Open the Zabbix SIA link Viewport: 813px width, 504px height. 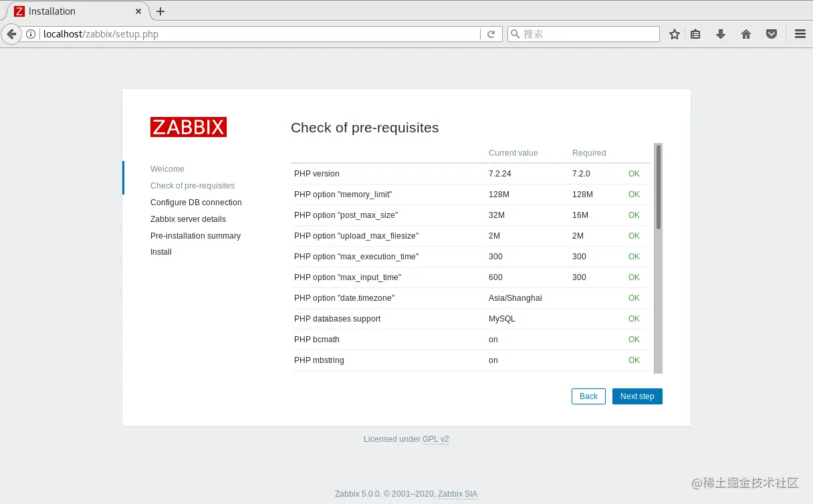[458, 494]
